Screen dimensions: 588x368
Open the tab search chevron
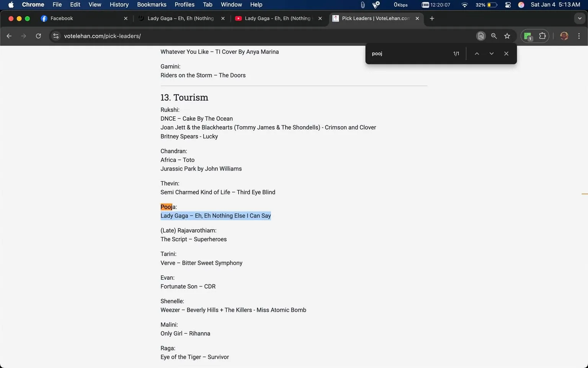(x=579, y=18)
